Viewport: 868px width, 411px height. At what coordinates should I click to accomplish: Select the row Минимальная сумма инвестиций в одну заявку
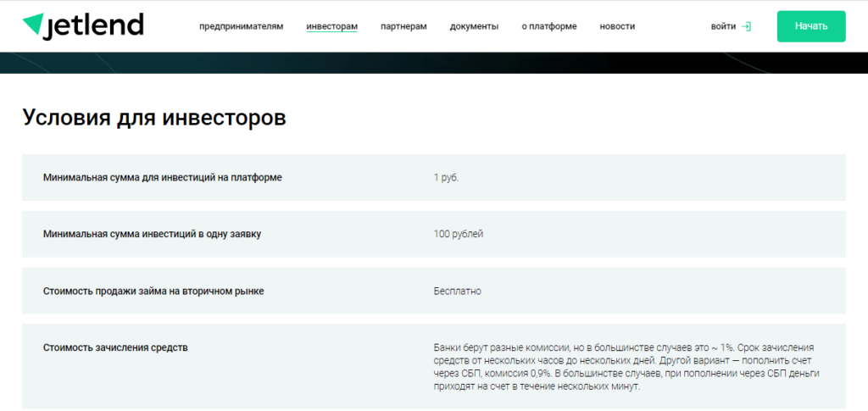tap(434, 234)
